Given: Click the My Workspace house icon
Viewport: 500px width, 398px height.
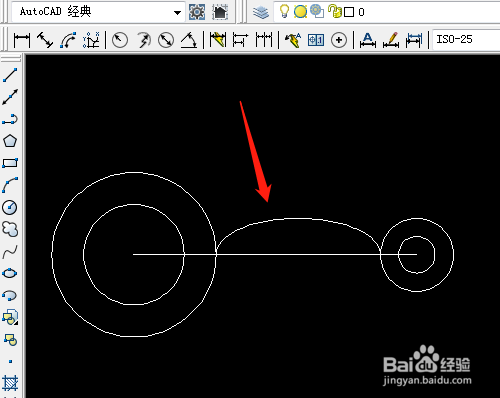Looking at the screenshot, I should [x=220, y=12].
